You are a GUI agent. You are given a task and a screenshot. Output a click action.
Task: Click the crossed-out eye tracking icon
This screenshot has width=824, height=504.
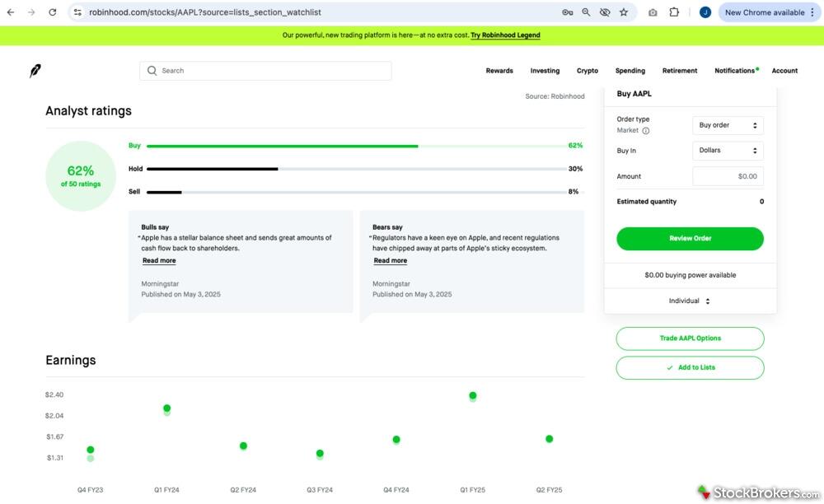click(x=605, y=12)
